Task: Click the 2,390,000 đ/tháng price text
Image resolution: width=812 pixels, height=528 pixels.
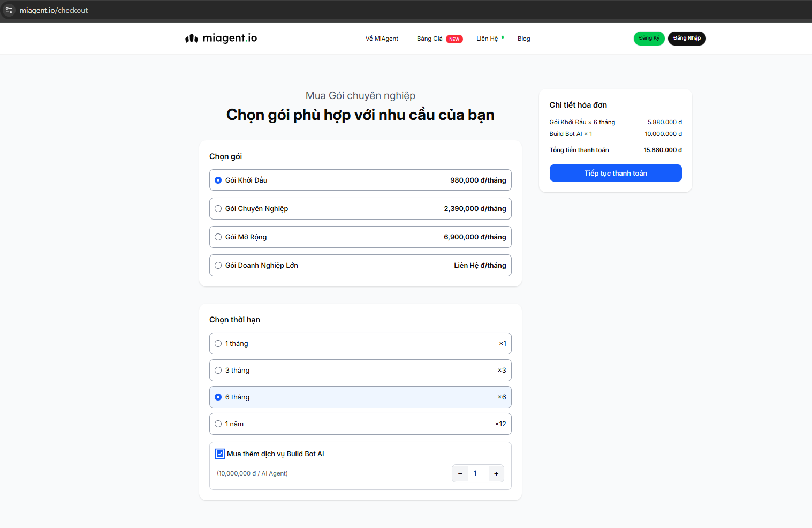Action: coord(475,208)
